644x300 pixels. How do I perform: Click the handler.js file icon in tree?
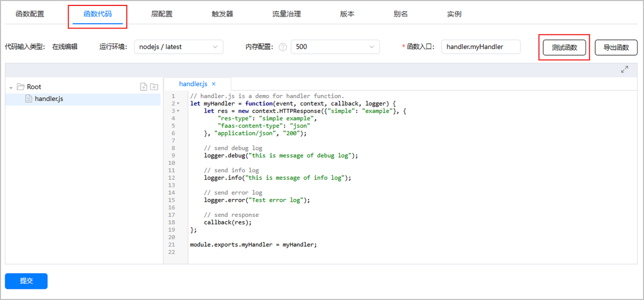pos(29,99)
